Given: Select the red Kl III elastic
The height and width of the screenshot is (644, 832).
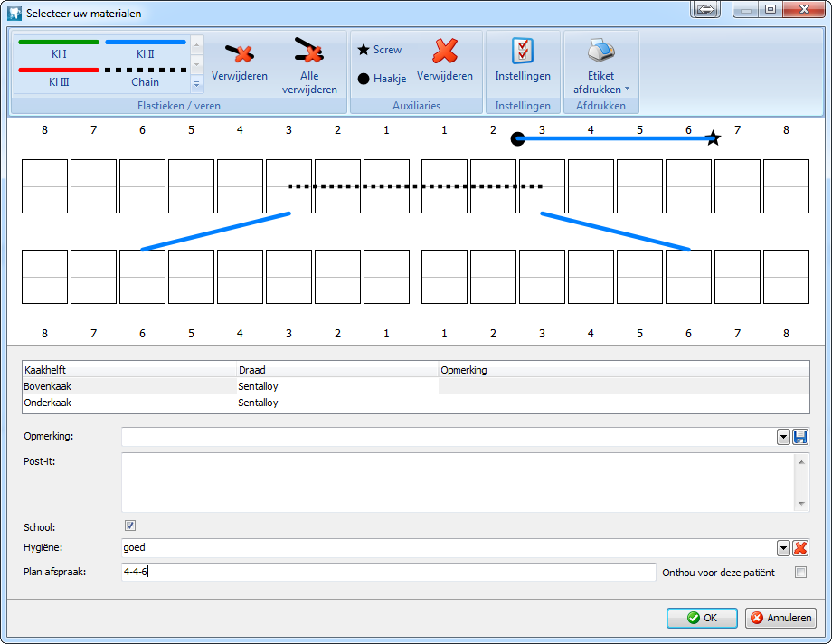Looking at the screenshot, I should coord(59,77).
